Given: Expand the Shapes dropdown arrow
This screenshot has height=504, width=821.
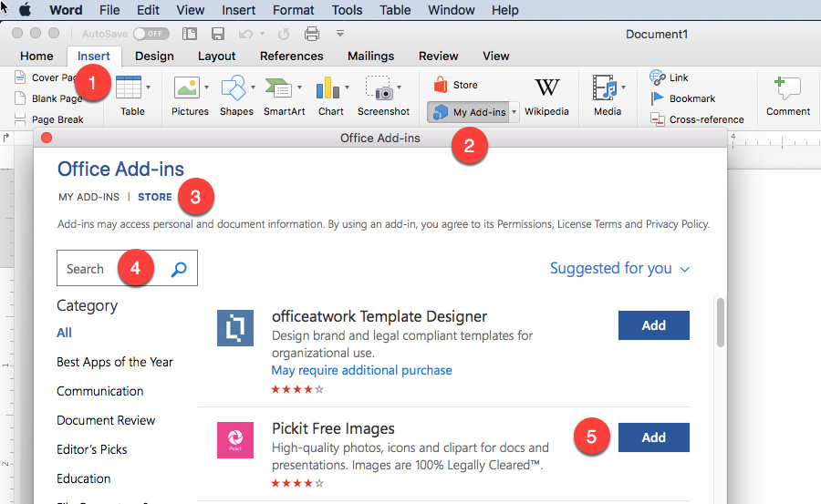Looking at the screenshot, I should click(x=253, y=87).
